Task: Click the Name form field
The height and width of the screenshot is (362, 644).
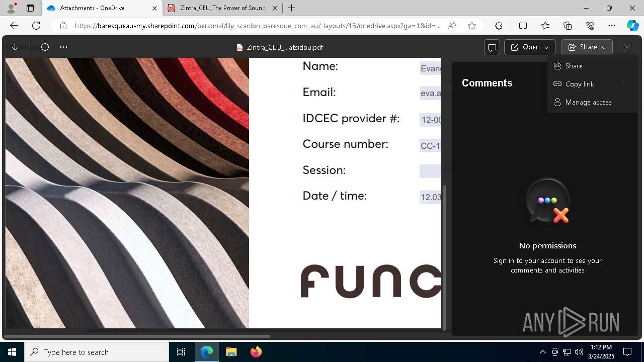Action: pyautogui.click(x=430, y=68)
